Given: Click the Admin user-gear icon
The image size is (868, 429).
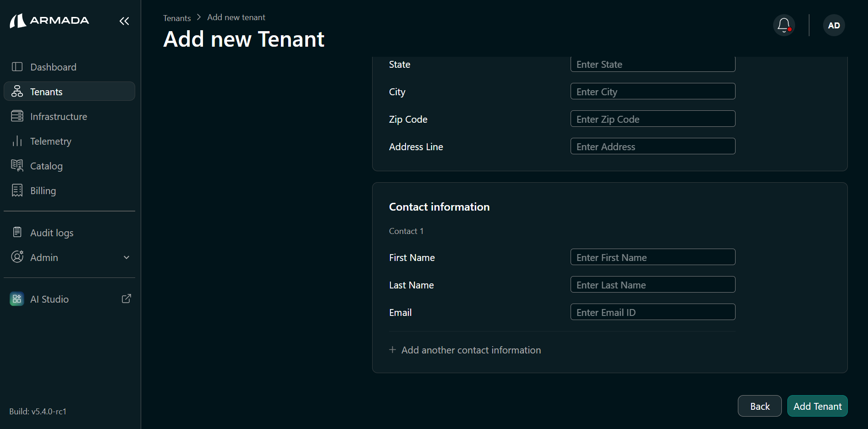Looking at the screenshot, I should click(17, 257).
